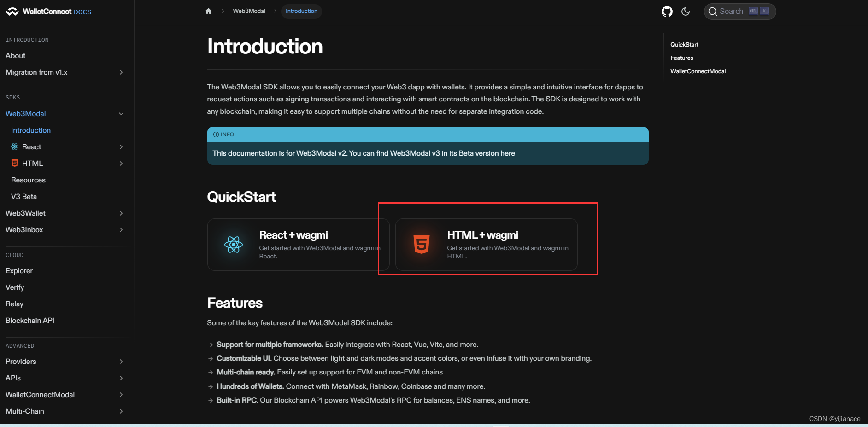
Task: Open the About page
Action: 16,55
